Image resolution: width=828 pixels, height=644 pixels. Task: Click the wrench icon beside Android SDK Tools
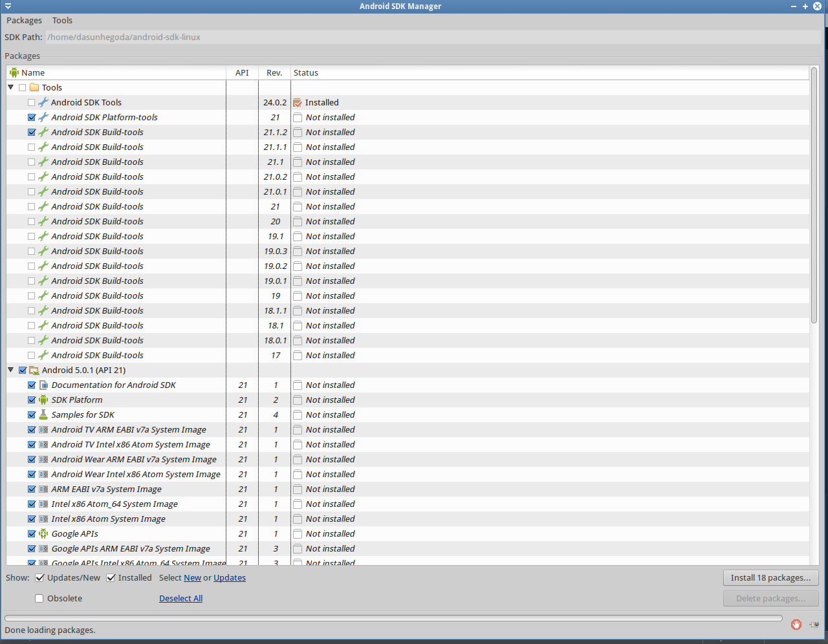(43, 102)
